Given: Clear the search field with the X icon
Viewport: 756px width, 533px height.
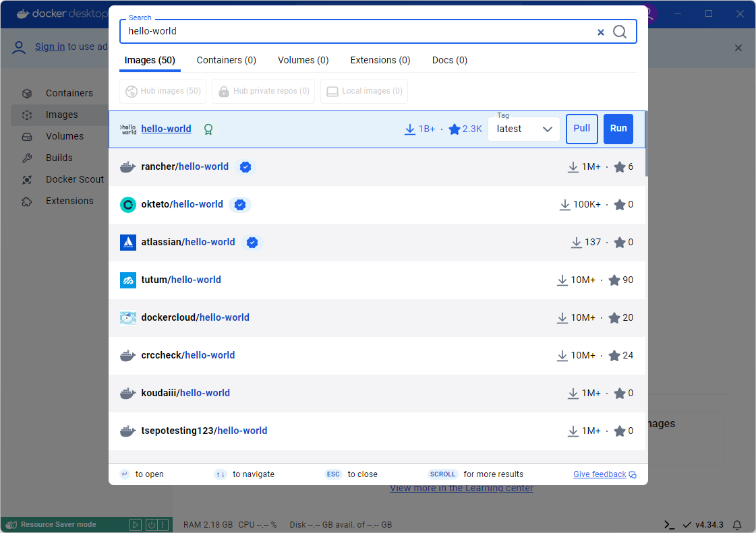Looking at the screenshot, I should click(601, 32).
